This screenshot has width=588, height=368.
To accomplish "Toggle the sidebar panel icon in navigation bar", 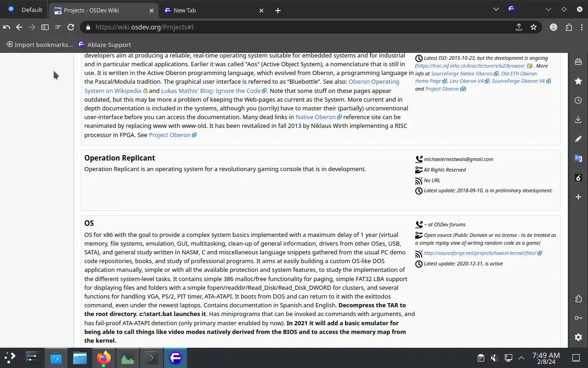I will pos(45,27).
